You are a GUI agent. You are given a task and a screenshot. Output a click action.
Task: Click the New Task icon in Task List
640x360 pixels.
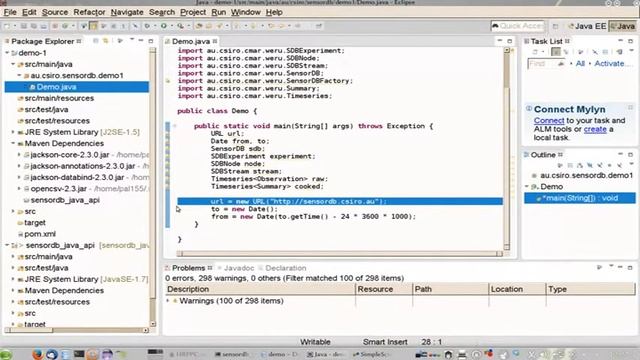coord(536,52)
